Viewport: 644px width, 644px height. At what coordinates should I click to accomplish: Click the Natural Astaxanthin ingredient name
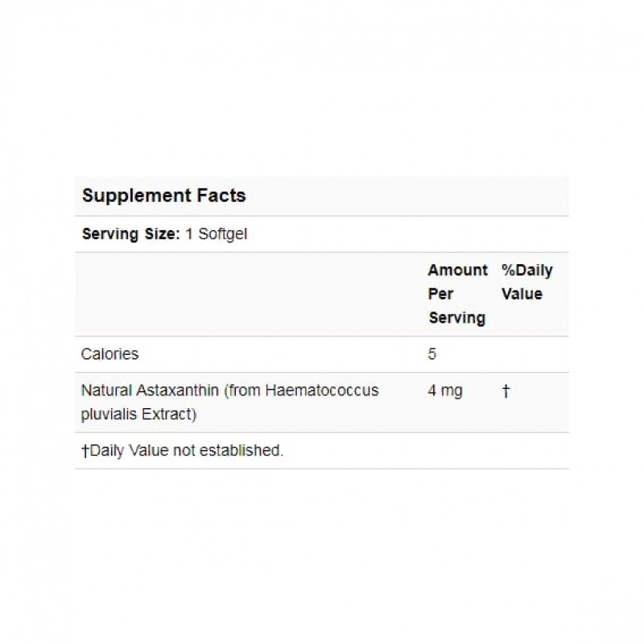tap(151, 390)
